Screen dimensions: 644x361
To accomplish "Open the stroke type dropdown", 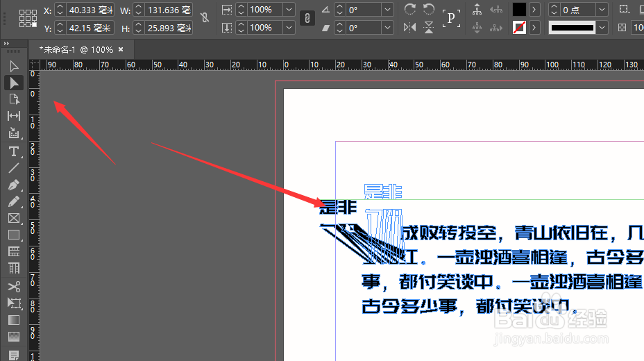I will click(602, 28).
